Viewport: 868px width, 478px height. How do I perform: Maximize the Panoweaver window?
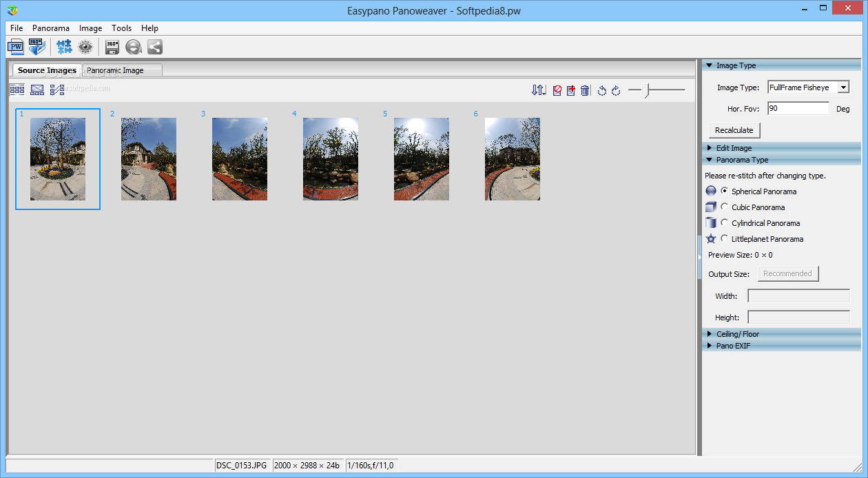[822, 8]
